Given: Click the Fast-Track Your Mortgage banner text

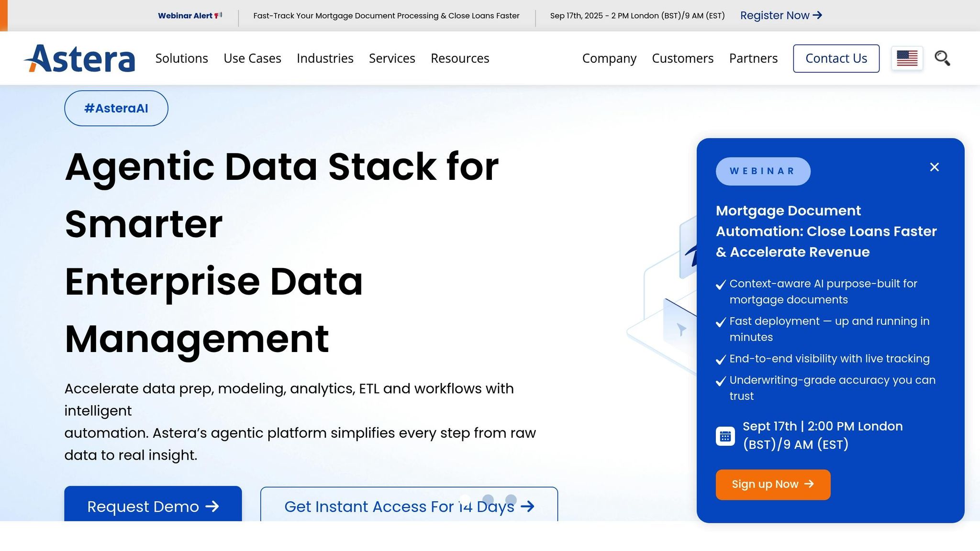Looking at the screenshot, I should coord(386,16).
